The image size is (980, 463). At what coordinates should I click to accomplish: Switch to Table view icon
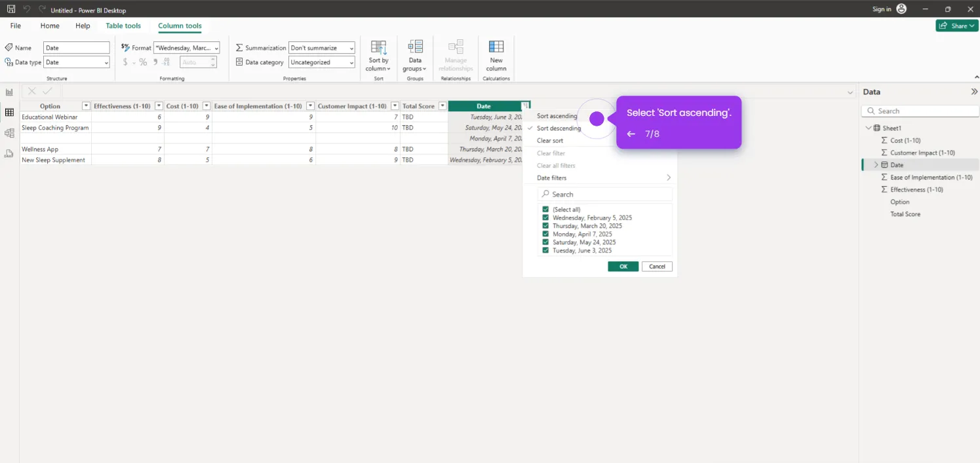(9, 113)
